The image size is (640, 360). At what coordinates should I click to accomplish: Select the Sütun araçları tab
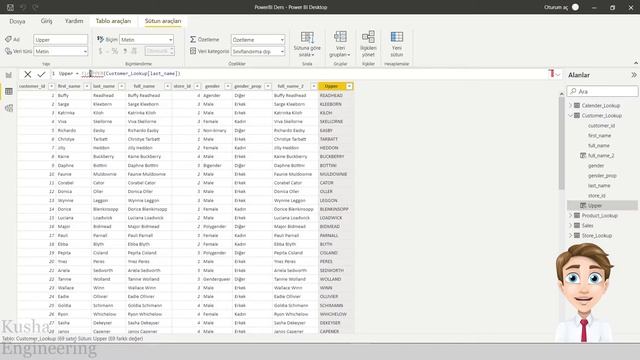pos(163,21)
